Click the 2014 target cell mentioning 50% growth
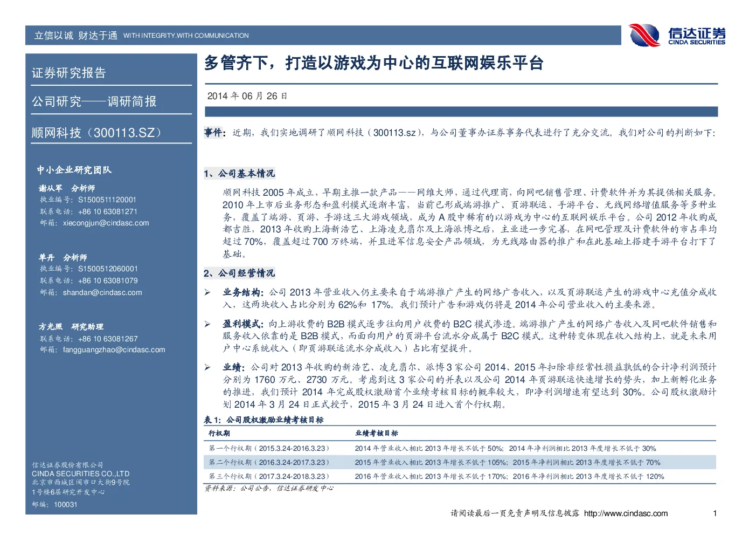 505,448
